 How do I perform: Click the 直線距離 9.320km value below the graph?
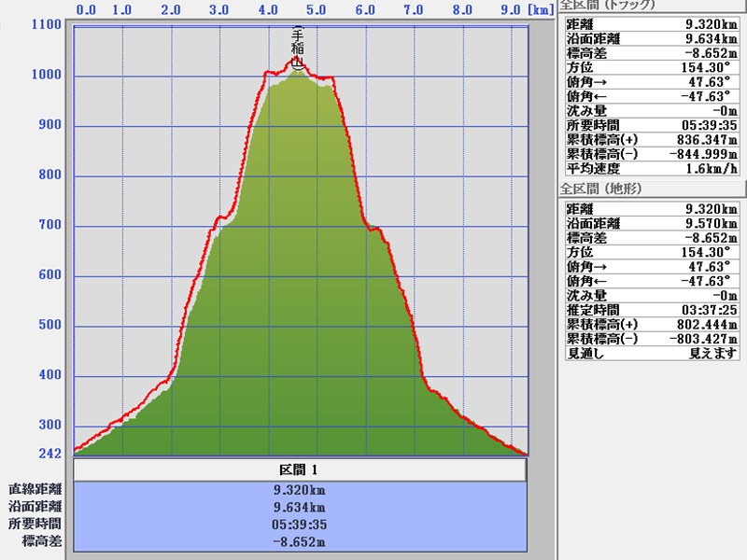(x=301, y=489)
